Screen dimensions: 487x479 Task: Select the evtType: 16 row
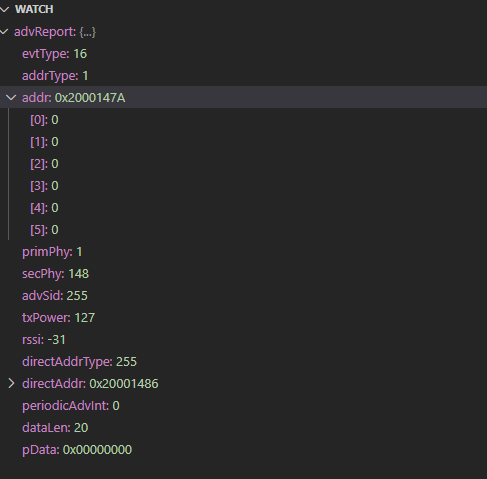(243, 54)
